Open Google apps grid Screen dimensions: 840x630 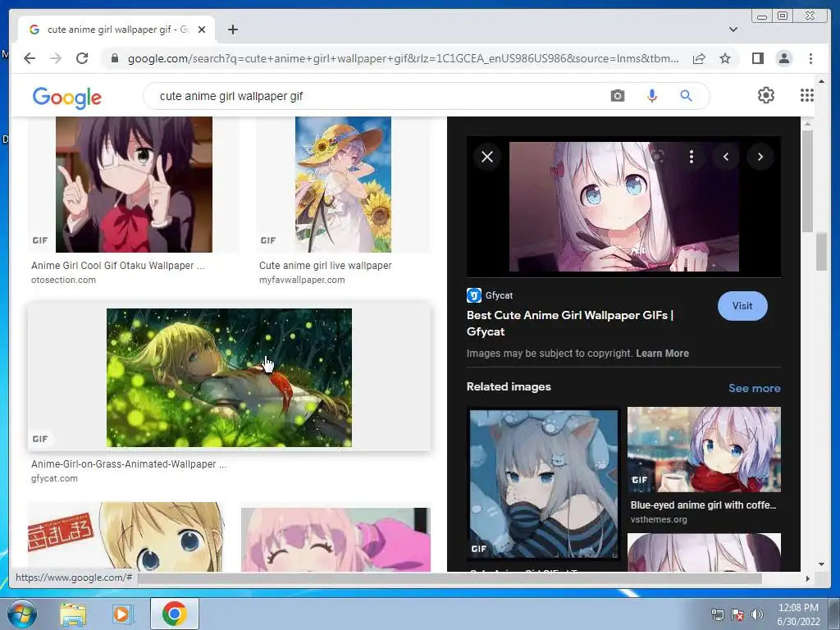[807, 95]
